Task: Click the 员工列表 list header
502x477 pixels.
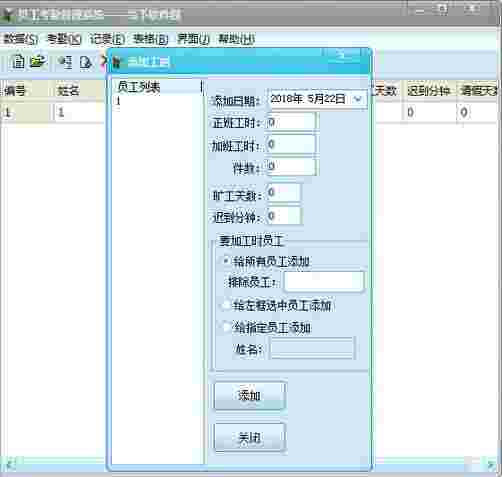Action: [x=157, y=87]
